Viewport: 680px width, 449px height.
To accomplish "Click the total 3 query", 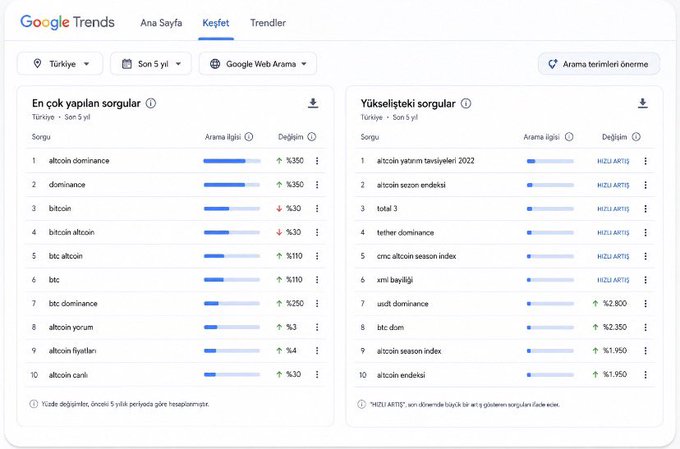I will click(387, 208).
